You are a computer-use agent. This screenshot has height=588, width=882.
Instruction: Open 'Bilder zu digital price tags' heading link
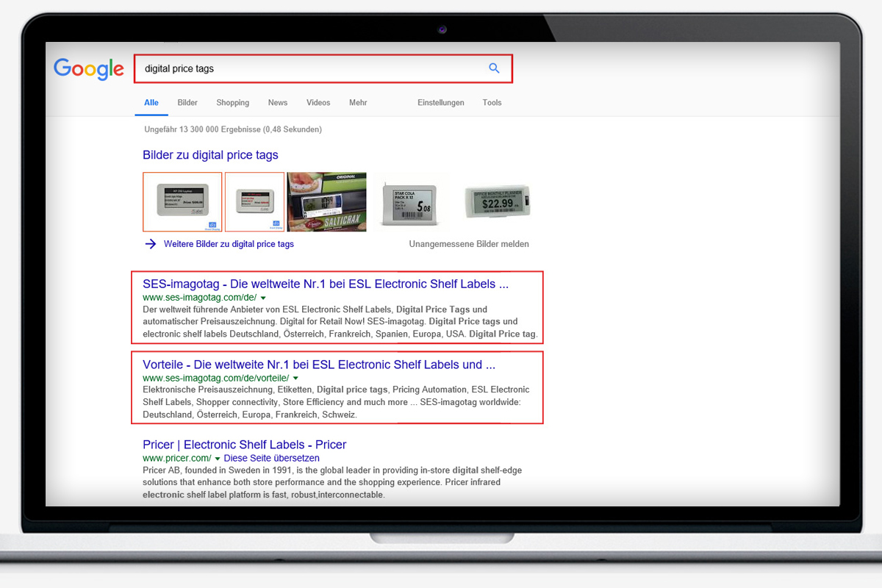(210, 155)
